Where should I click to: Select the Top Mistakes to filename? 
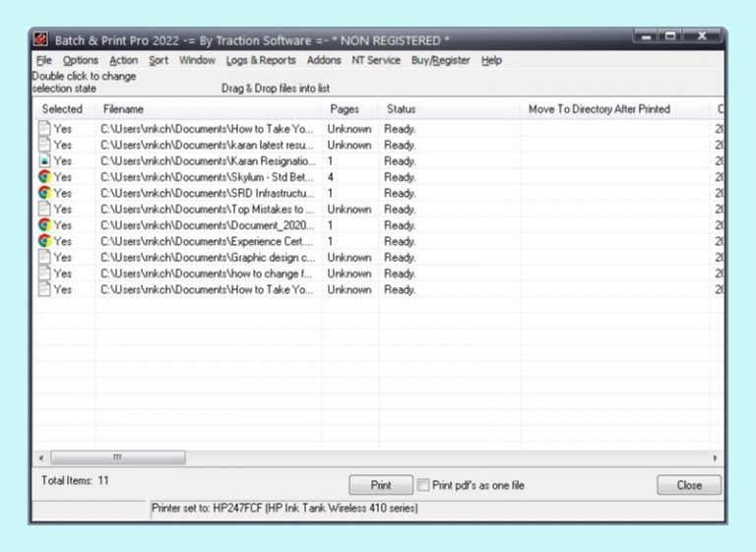[x=208, y=209]
